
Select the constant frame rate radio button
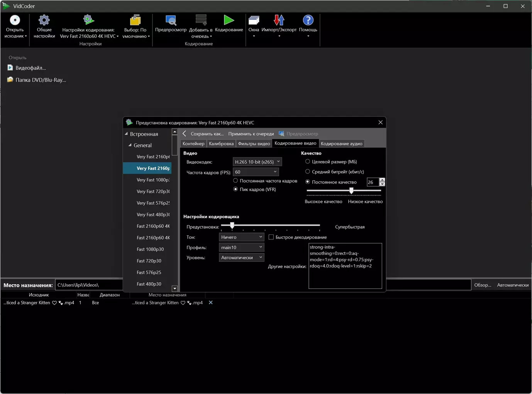(x=236, y=181)
